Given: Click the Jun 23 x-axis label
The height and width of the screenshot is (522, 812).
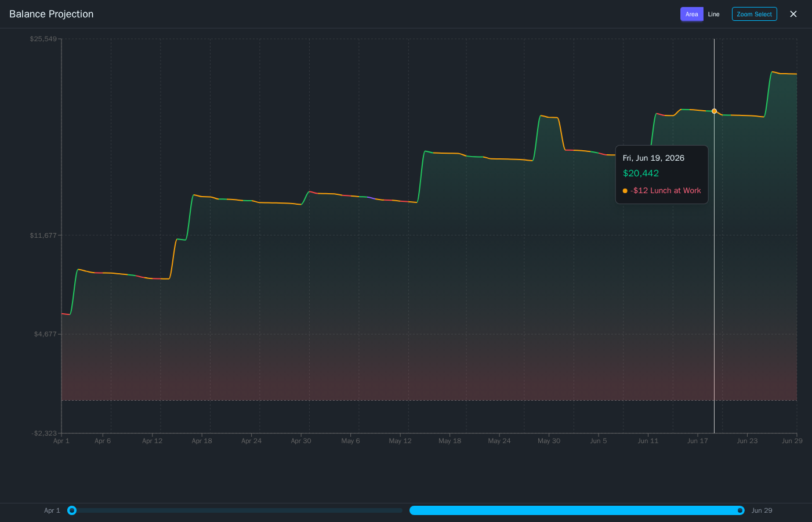Looking at the screenshot, I should 747,441.
